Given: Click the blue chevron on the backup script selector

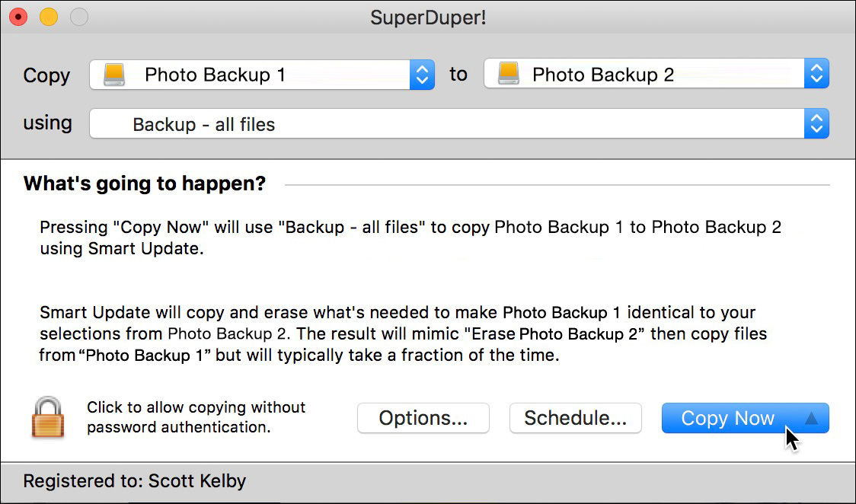Looking at the screenshot, I should [816, 123].
